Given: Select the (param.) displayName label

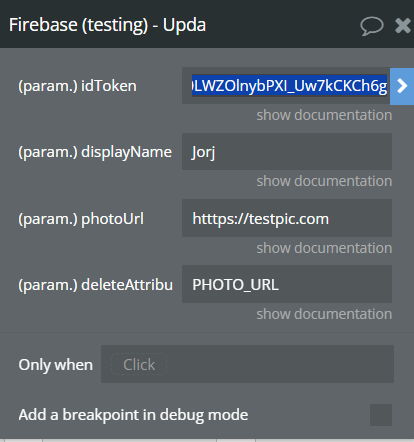Looking at the screenshot, I should tap(95, 152).
